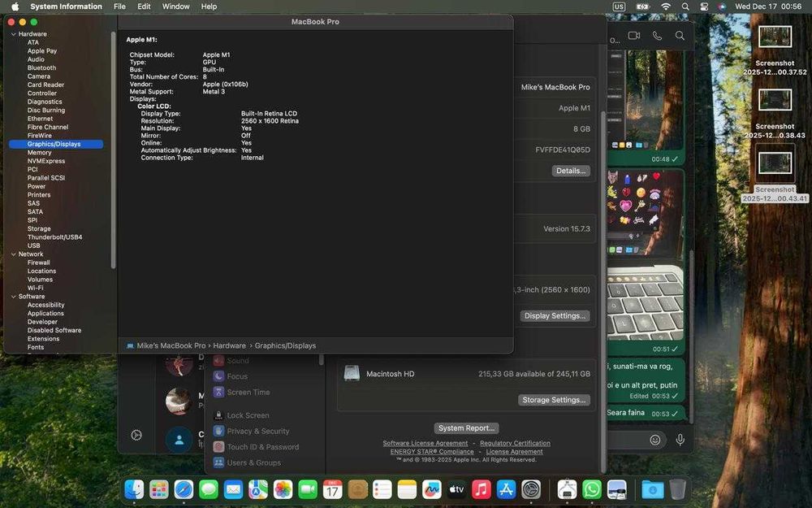Open Messages app in the Dock
812x508 pixels.
[x=209, y=488]
